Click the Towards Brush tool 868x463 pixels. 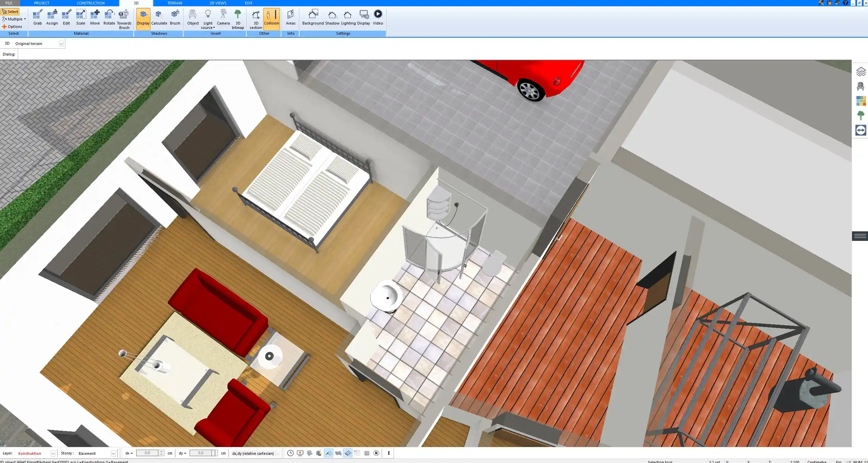tap(124, 19)
